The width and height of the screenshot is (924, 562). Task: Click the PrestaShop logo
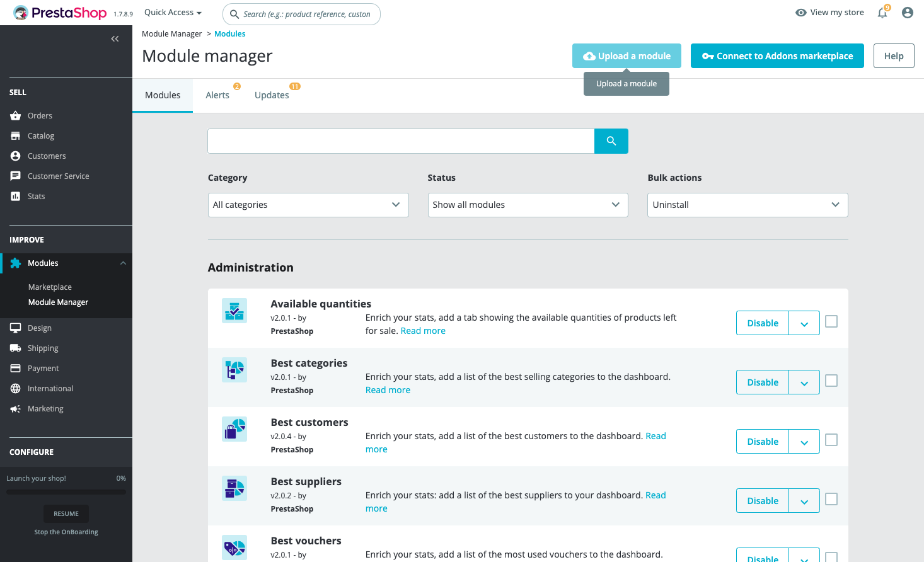60,13
